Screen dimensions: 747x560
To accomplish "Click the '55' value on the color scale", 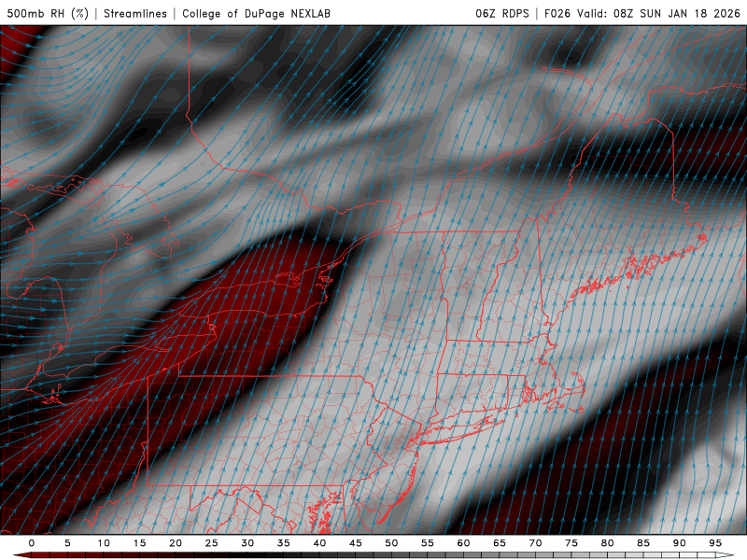I will click(x=428, y=543).
